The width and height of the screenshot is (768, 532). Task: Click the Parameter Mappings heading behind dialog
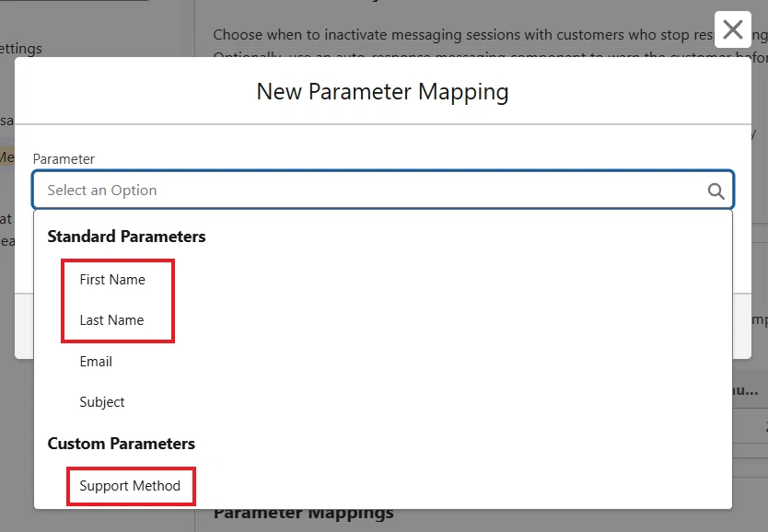pyautogui.click(x=304, y=514)
